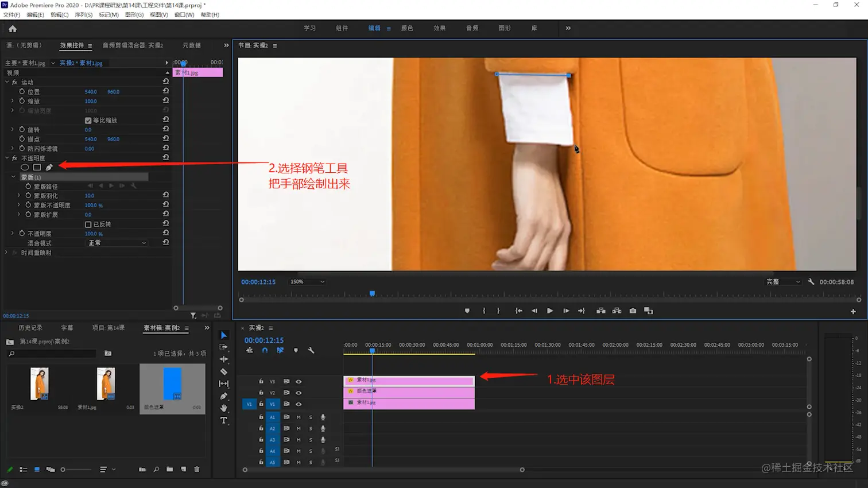This screenshot has width=868, height=488.
Task: Open the 序列(S) menu
Action: 83,15
